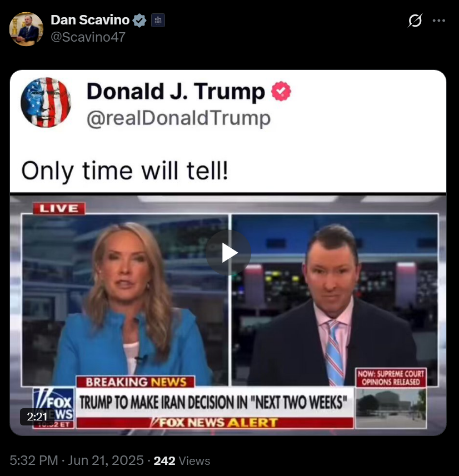Viewport: 459px width, 476px height.
Task: Click the red verified badge next to Trump
Action: pos(281,91)
